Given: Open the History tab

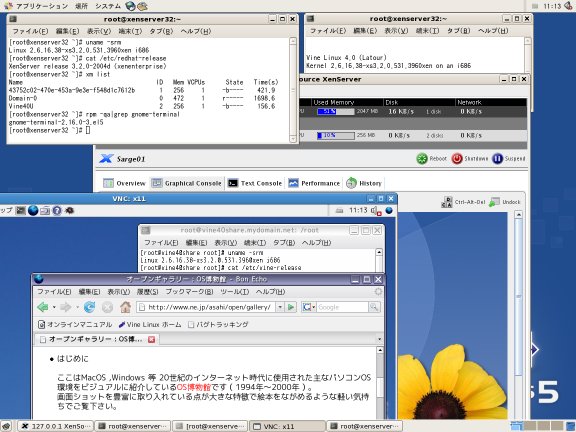Looking at the screenshot, I should pyautogui.click(x=364, y=183).
